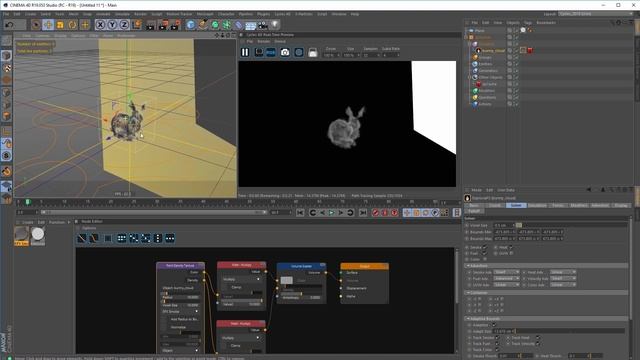Open the Smoke Adv dropdown
Screen dimensions: 640x360
point(507,272)
